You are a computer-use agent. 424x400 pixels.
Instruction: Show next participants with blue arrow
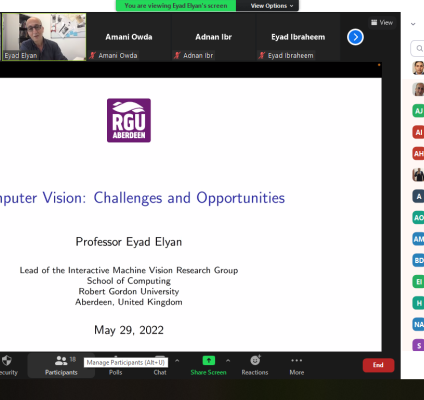pyautogui.click(x=355, y=37)
